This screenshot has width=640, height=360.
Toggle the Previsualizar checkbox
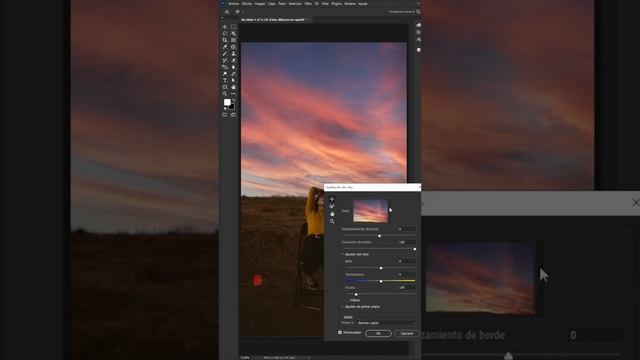pos(340,333)
